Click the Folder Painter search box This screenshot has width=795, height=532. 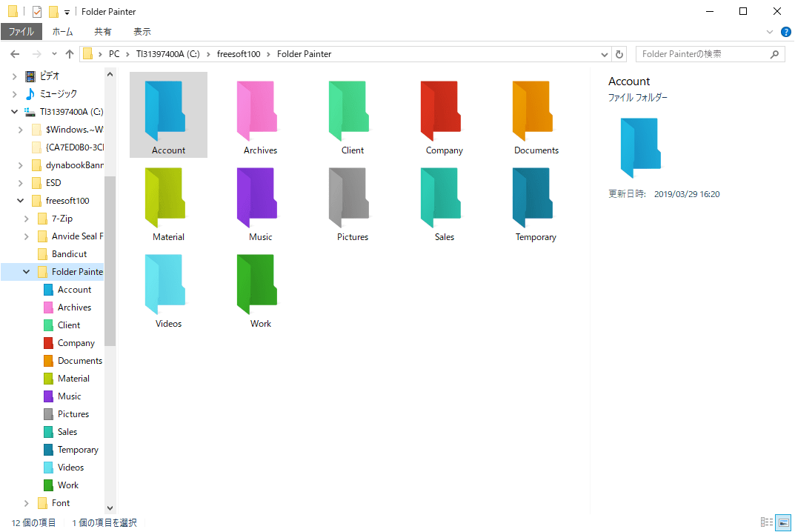coord(702,54)
